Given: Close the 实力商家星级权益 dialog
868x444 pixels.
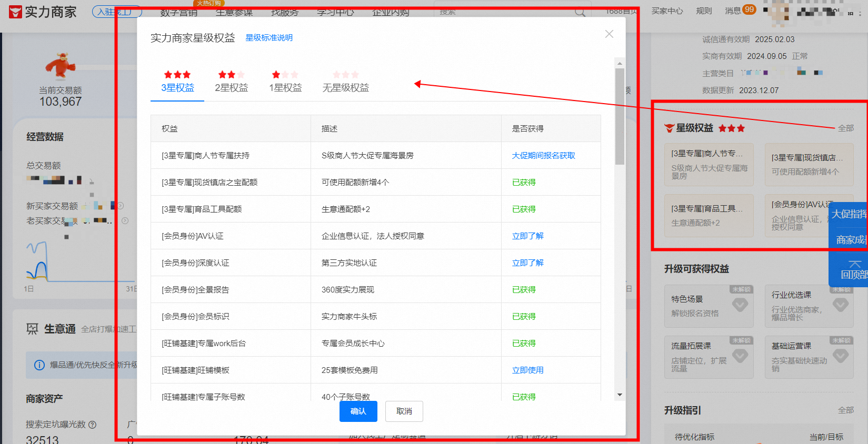Looking at the screenshot, I should [609, 34].
